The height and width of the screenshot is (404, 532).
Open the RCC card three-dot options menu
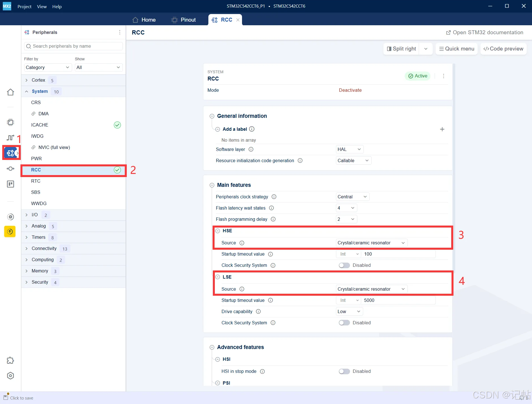[444, 76]
